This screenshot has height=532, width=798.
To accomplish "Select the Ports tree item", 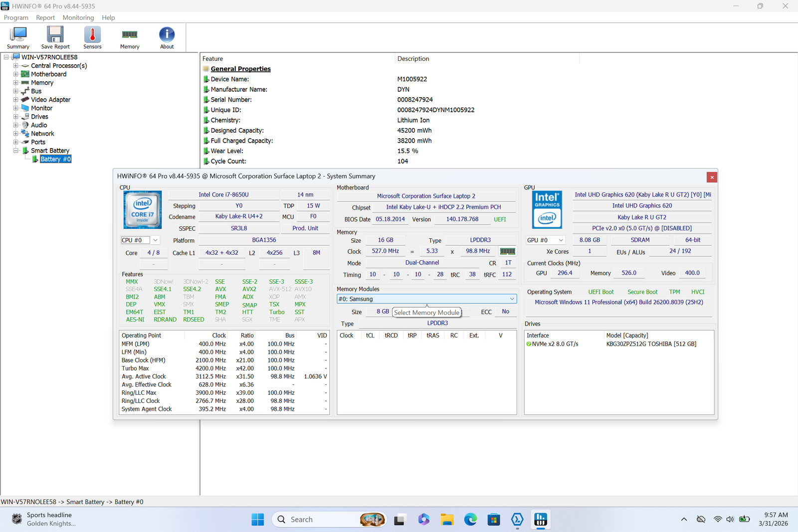I will pyautogui.click(x=38, y=142).
